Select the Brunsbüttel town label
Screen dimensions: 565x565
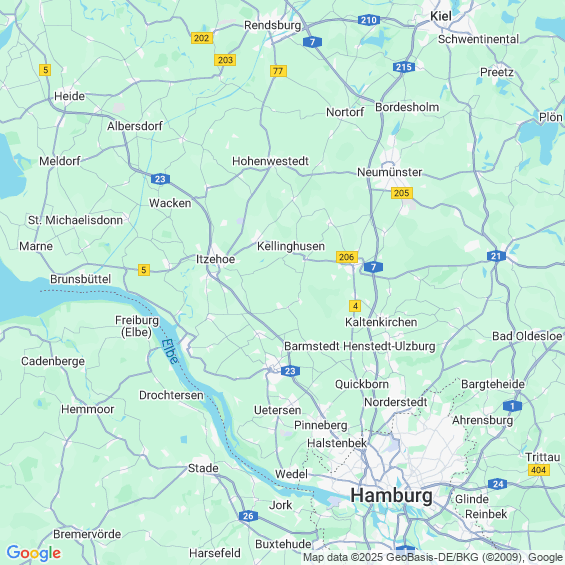point(81,279)
